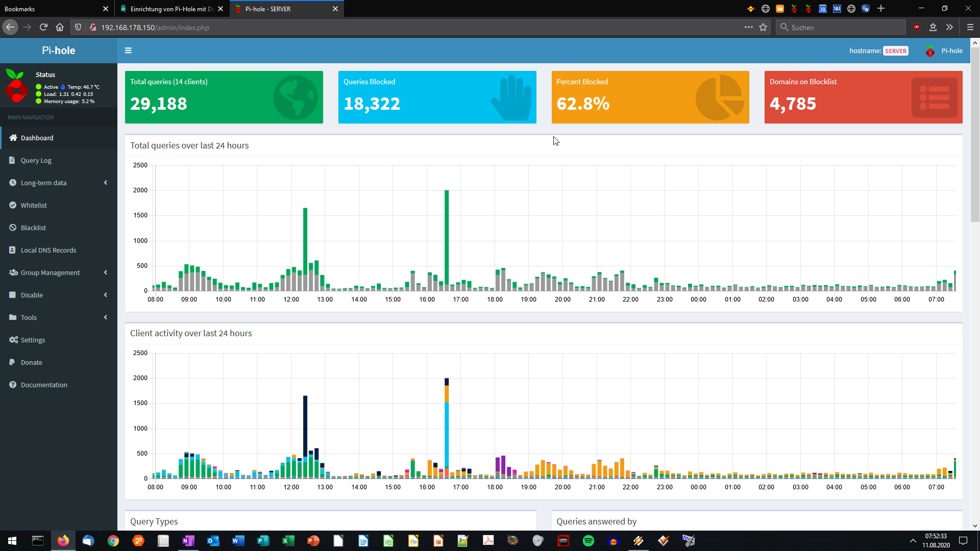Click the browser Back button

[10, 28]
